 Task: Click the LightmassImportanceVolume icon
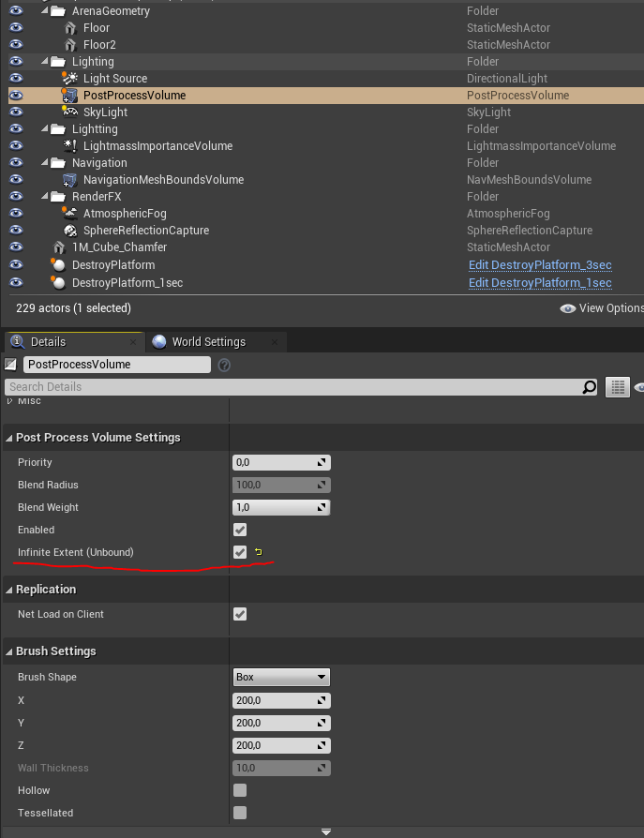tap(70, 146)
